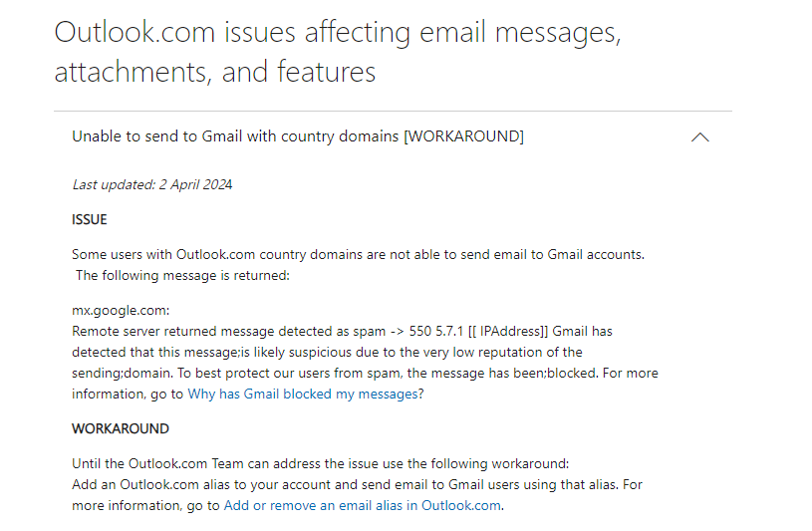Viewport: 812px width, 531px height.
Task: Click the bold WORKAROUND heading
Action: click(121, 428)
